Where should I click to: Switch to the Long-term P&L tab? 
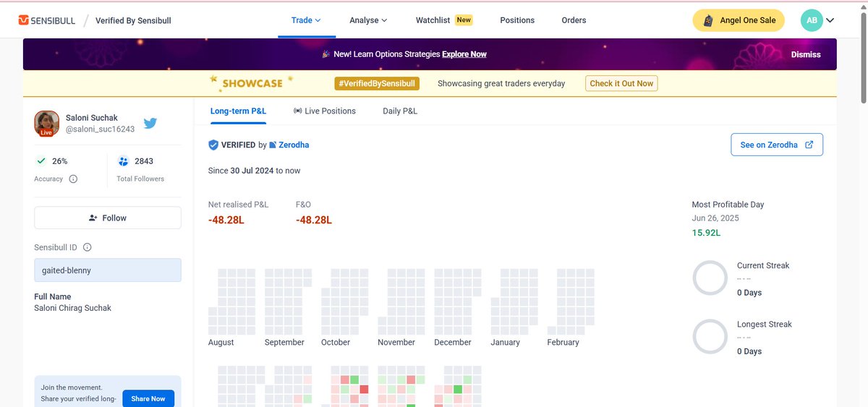(238, 111)
